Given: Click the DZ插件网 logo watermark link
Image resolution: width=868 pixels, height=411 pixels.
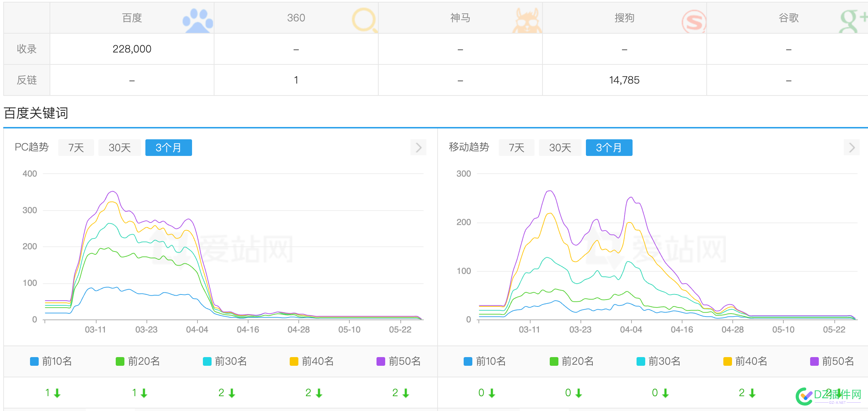Looking at the screenshot, I should point(829,396).
